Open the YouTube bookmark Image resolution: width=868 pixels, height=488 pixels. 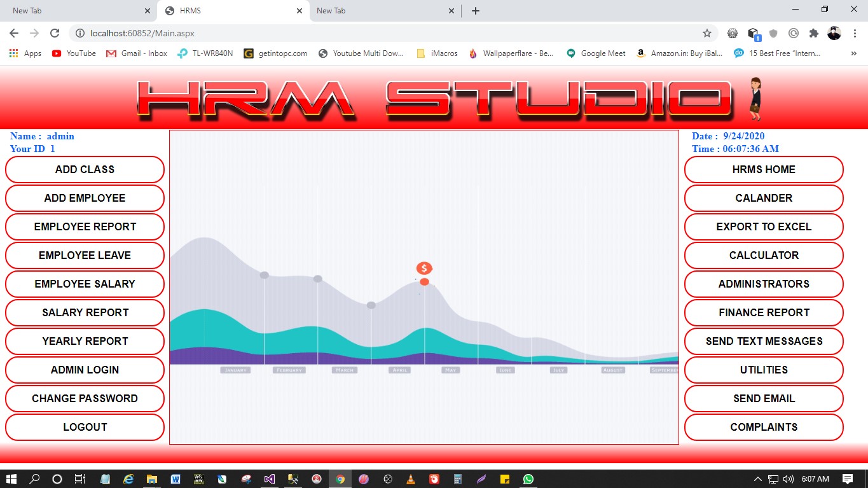point(74,53)
